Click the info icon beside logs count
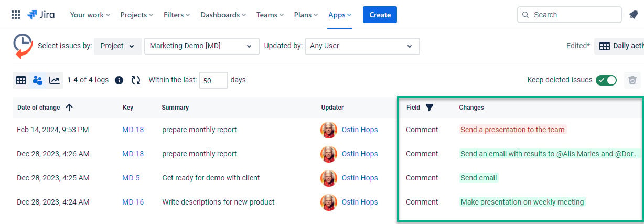 coord(119,80)
